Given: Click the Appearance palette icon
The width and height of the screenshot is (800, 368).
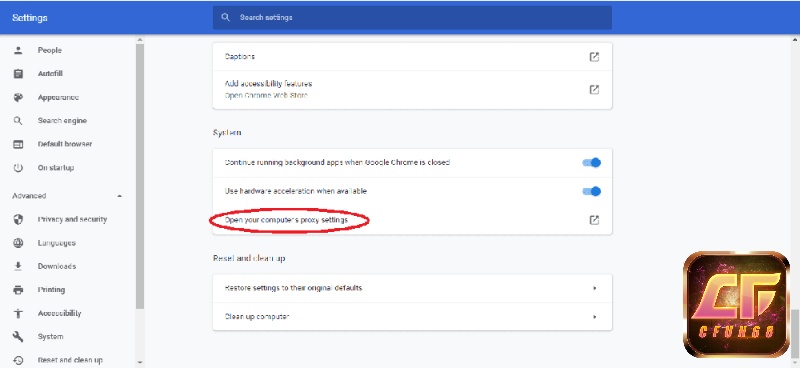Looking at the screenshot, I should (18, 97).
